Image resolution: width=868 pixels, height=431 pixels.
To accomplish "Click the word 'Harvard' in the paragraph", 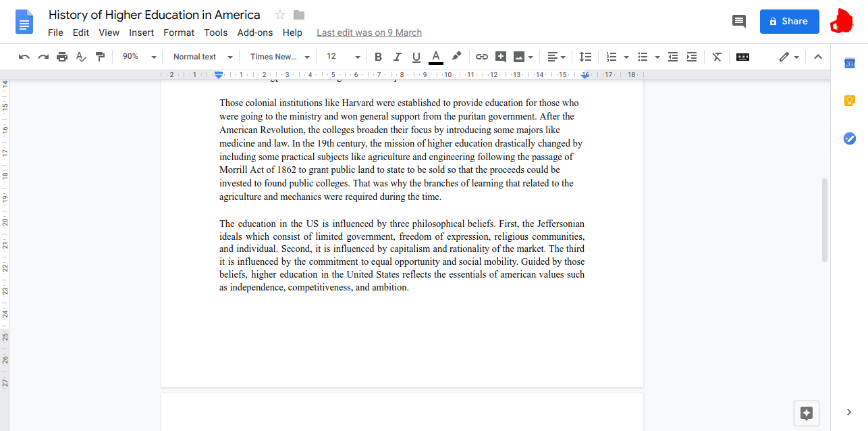I will tap(358, 103).
